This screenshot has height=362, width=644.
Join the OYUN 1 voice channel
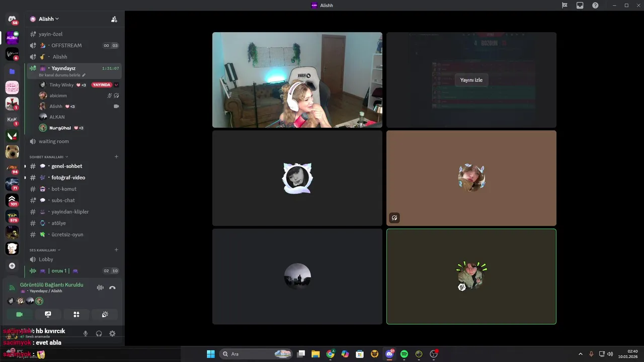click(73, 271)
